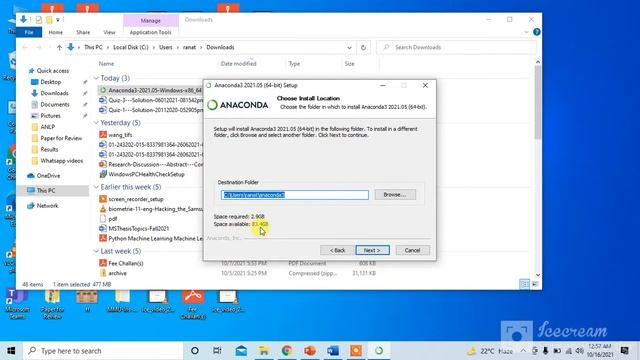Screen dimensions: 640x360
Task: Open Documents in navigation pane
Action: point(55,104)
